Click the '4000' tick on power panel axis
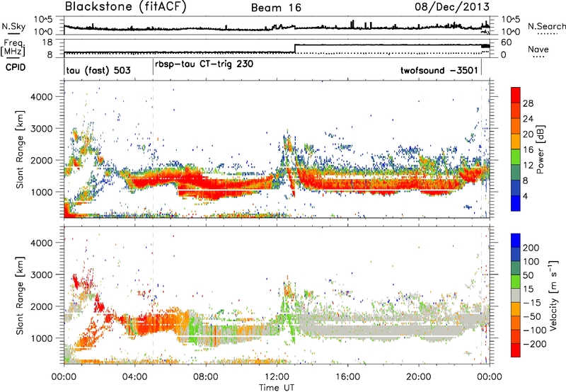Image resolution: width=566 pixels, height=392 pixels. 41,97
